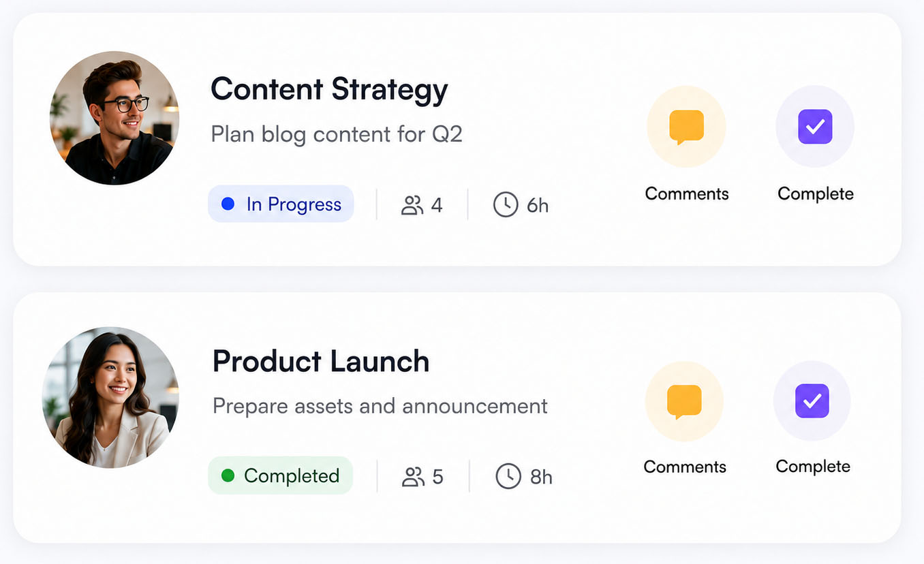Mark Product Launch task as complete
The width and height of the screenshot is (924, 564).
point(812,401)
